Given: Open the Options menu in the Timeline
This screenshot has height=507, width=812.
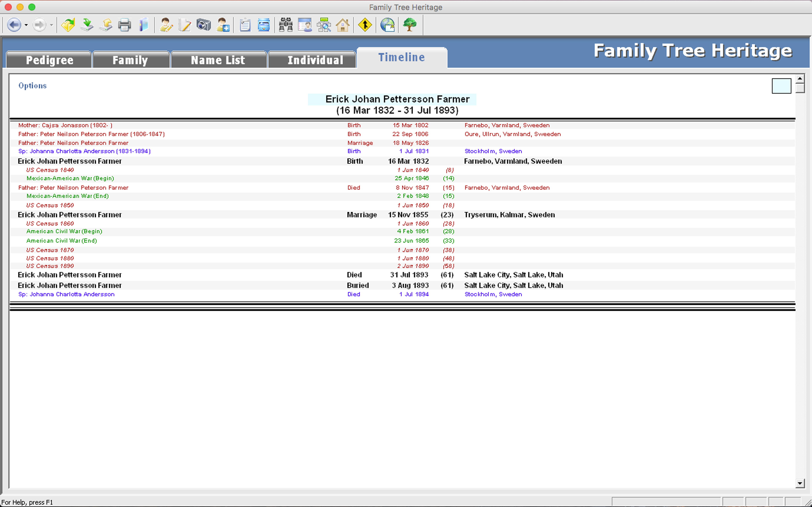Looking at the screenshot, I should [32, 85].
